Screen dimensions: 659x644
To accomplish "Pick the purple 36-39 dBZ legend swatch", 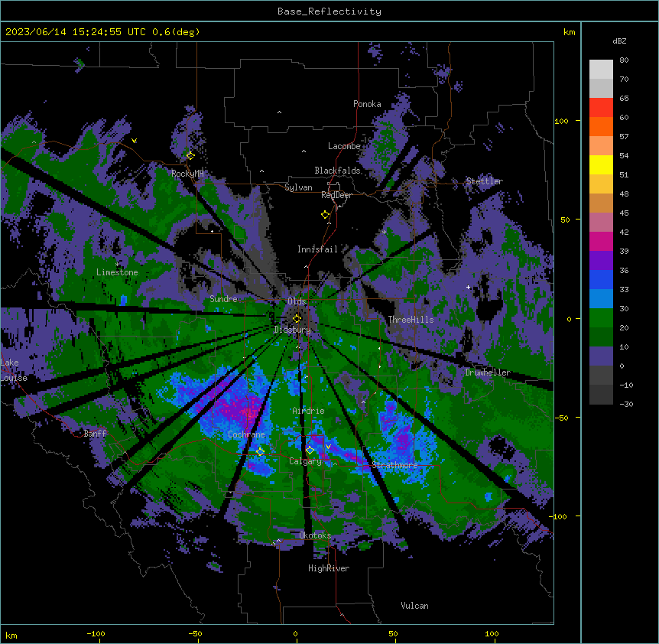I will 601,260.
